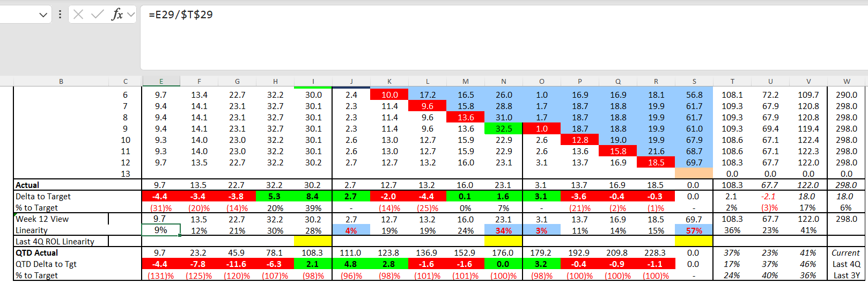Expand the chevron beside the fx icon

coord(131,15)
